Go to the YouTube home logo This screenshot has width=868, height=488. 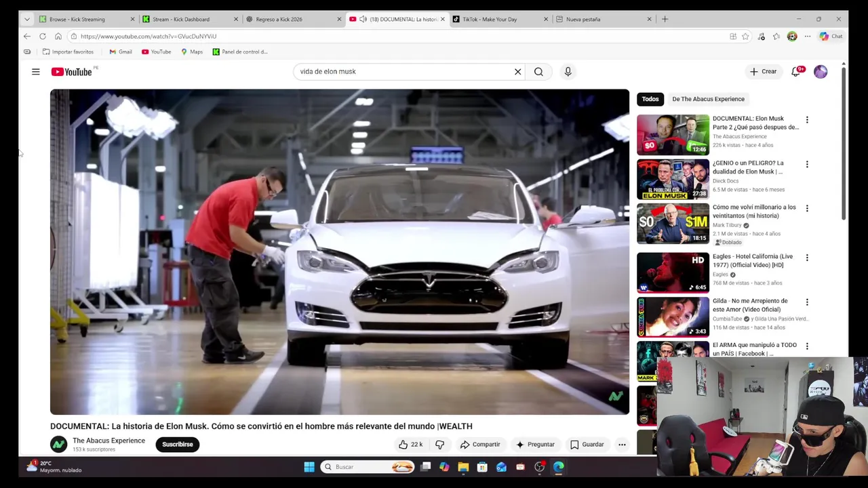71,72
